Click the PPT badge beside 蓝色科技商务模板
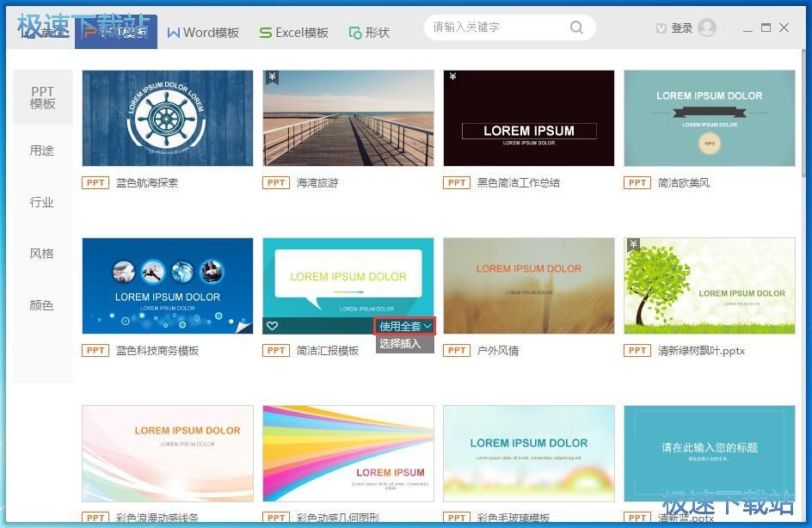The image size is (812, 528). pyautogui.click(x=95, y=351)
